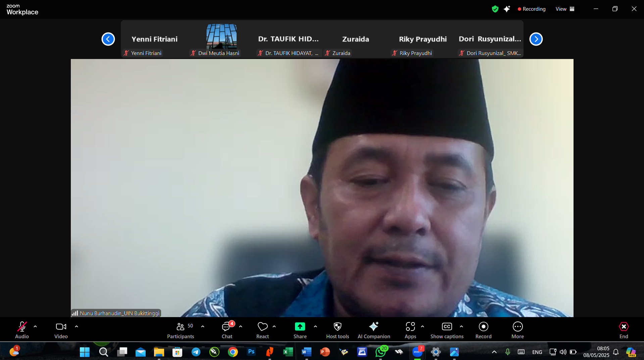This screenshot has width=644, height=360.
Task: Open Windows taskbar Search
Action: coord(103,352)
